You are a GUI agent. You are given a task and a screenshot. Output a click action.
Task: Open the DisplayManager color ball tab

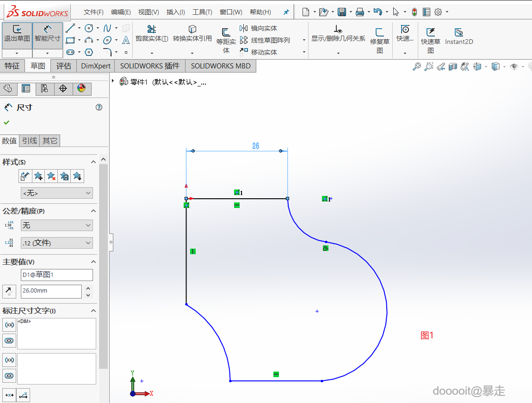81,88
